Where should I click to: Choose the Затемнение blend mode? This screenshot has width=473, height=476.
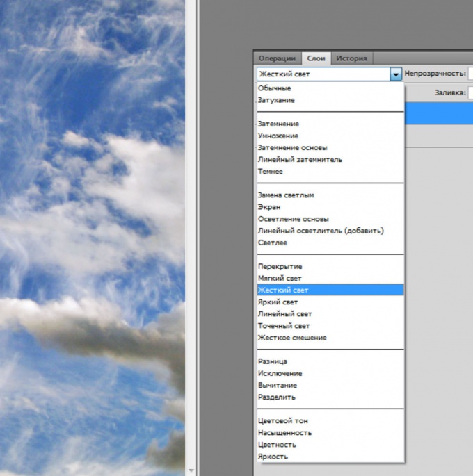(x=330, y=124)
